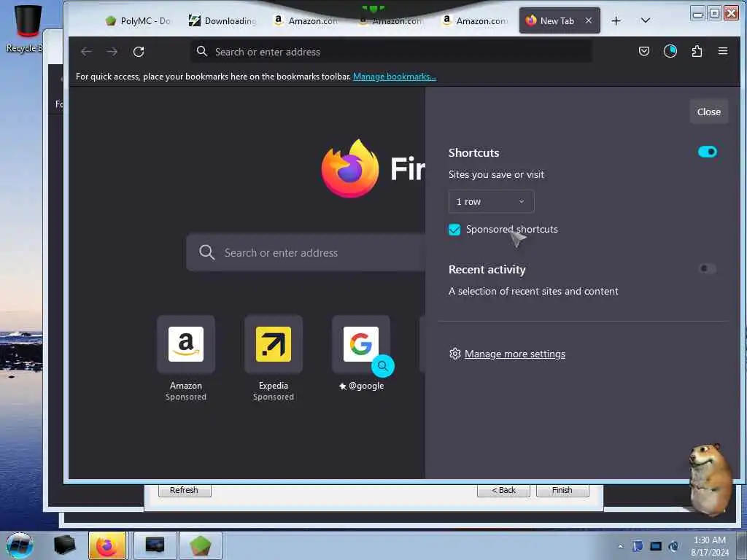
Task: Switch to the Downloading tab
Action: click(x=222, y=20)
